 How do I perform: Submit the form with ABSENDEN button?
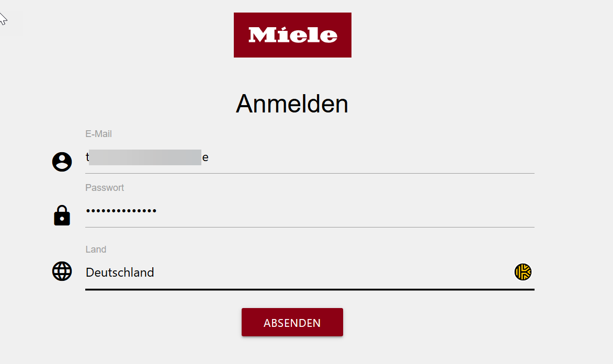[x=292, y=323]
